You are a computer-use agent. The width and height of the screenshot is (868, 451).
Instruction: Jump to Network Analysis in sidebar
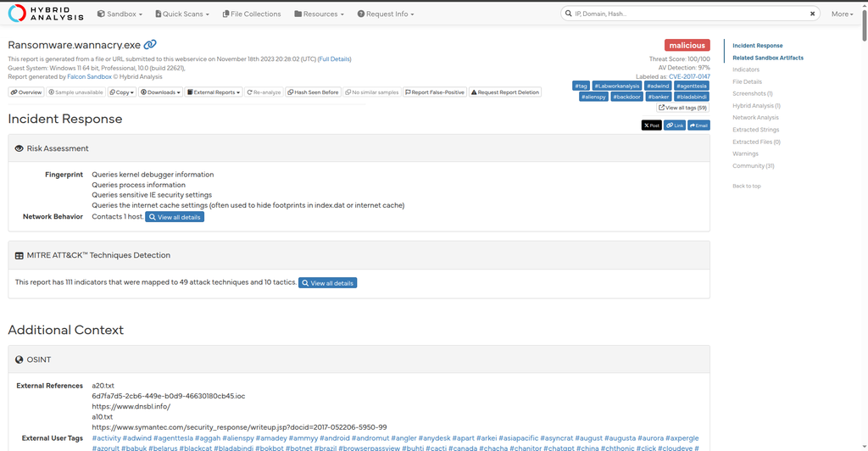point(755,117)
